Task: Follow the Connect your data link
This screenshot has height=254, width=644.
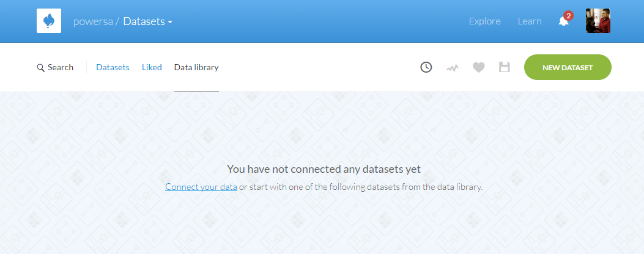Action: (x=201, y=187)
